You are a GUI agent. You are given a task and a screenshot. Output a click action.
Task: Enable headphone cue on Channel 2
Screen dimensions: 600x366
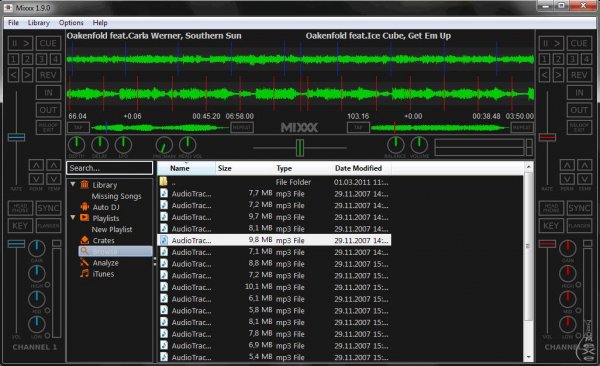551,208
